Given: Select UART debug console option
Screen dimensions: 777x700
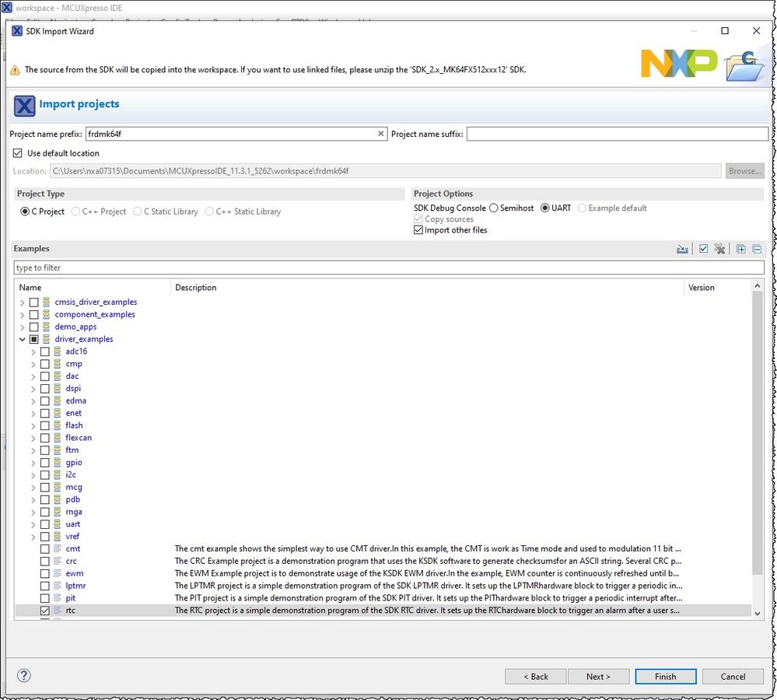Looking at the screenshot, I should pyautogui.click(x=545, y=208).
